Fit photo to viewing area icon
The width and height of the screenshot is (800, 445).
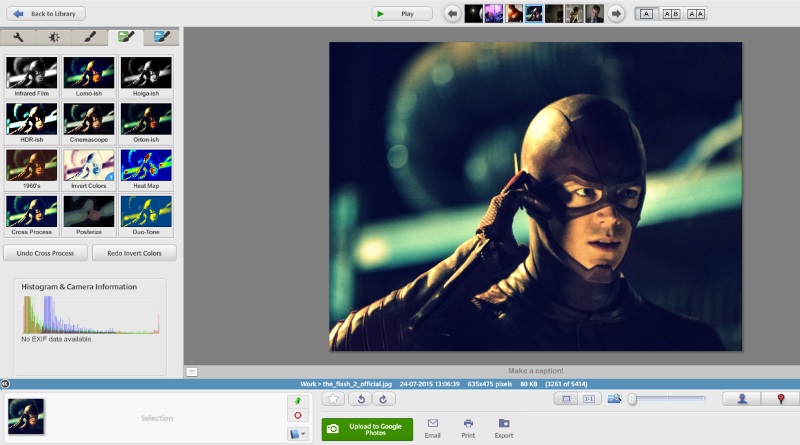(x=566, y=399)
